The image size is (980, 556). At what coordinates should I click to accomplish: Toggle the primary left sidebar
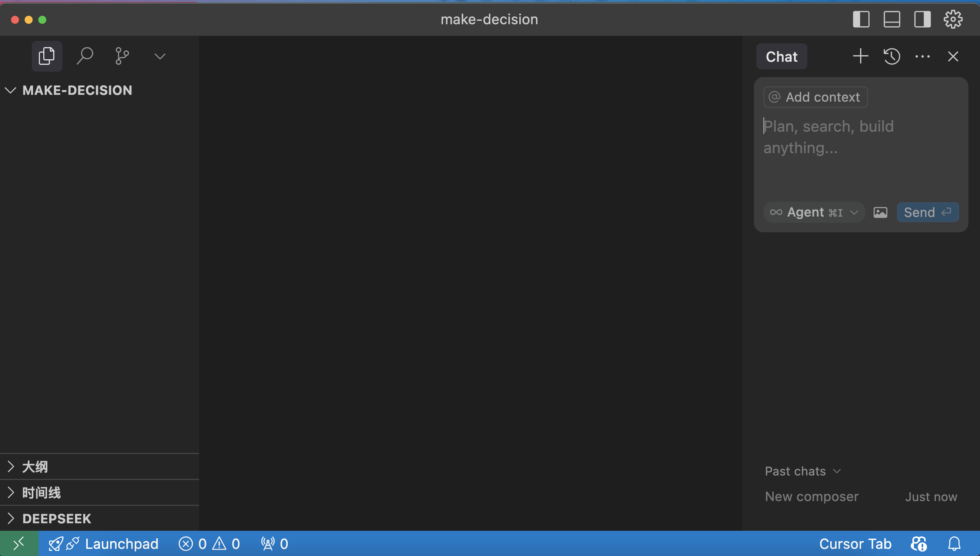pos(861,19)
